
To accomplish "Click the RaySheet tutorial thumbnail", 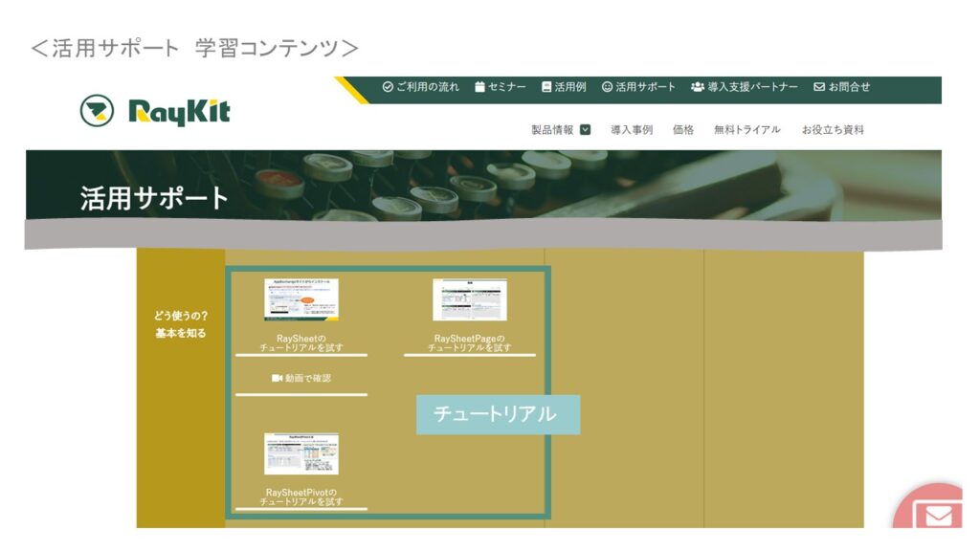I will pos(301,299).
